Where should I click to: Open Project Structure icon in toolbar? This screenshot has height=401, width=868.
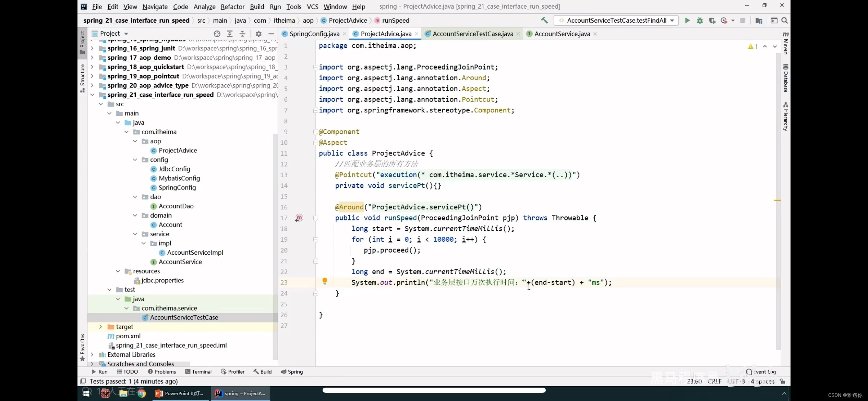759,21
